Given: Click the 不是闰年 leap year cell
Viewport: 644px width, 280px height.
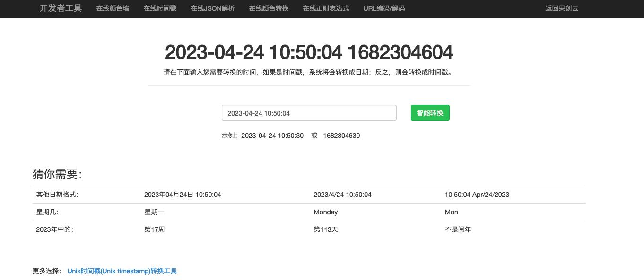Looking at the screenshot, I should (x=458, y=229).
